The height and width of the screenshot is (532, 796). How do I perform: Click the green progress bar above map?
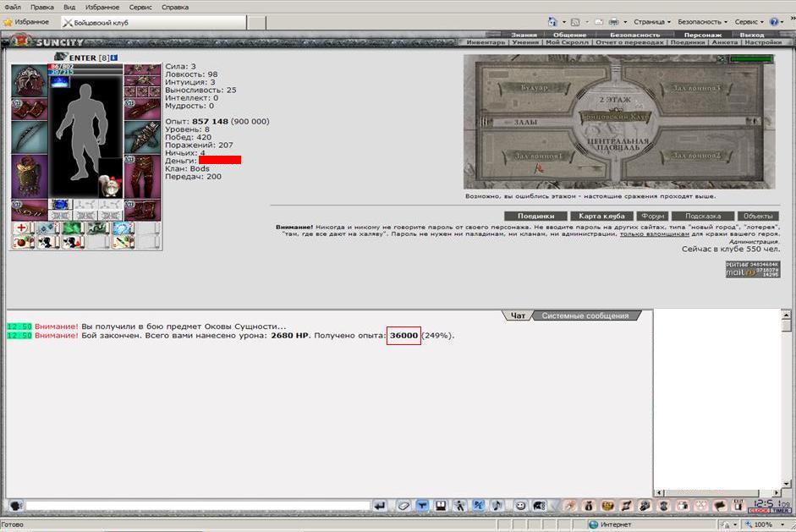click(x=751, y=59)
